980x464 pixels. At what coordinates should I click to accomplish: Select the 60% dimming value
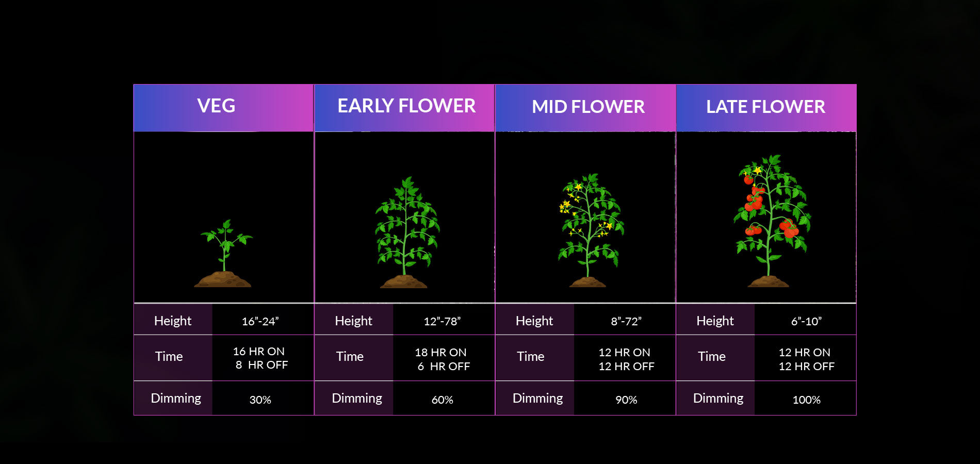[x=442, y=400]
